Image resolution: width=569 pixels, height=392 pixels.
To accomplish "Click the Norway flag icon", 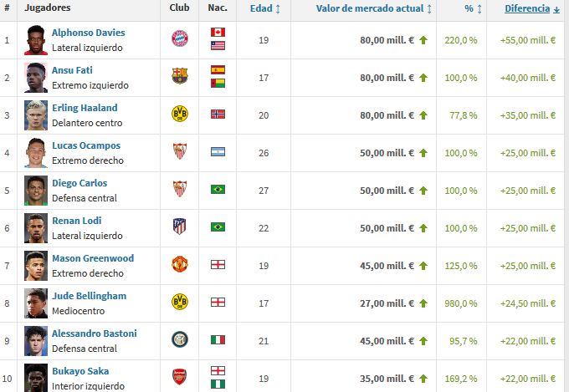I will coord(218,114).
